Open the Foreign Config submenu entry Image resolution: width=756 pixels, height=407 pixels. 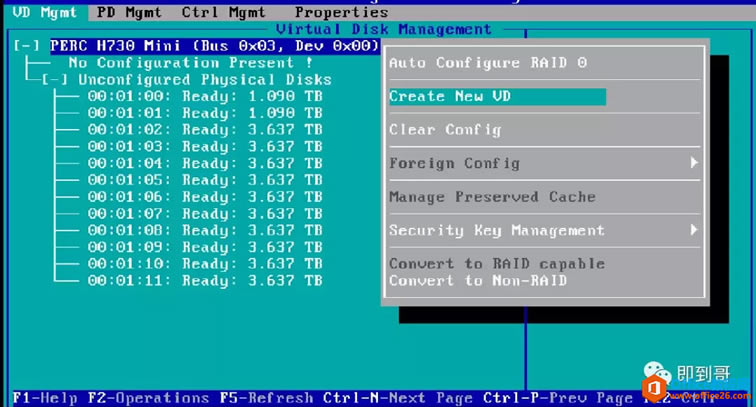tap(455, 163)
